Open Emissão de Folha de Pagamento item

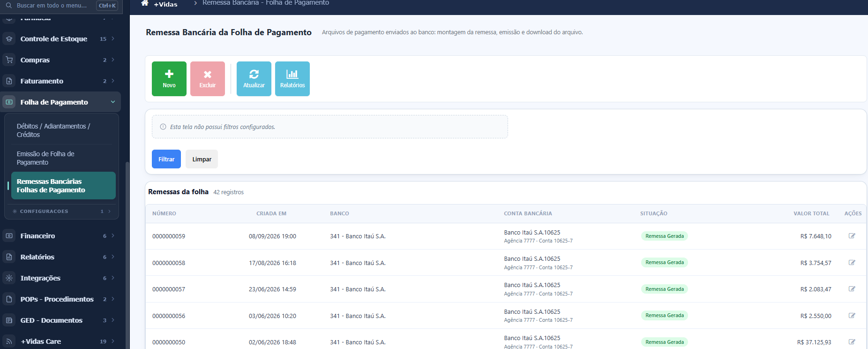[x=63, y=158]
